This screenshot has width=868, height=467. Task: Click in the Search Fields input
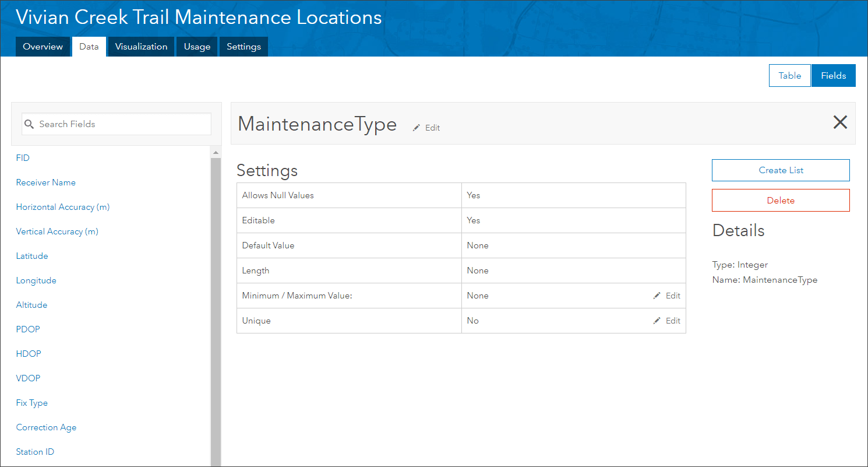[122, 124]
